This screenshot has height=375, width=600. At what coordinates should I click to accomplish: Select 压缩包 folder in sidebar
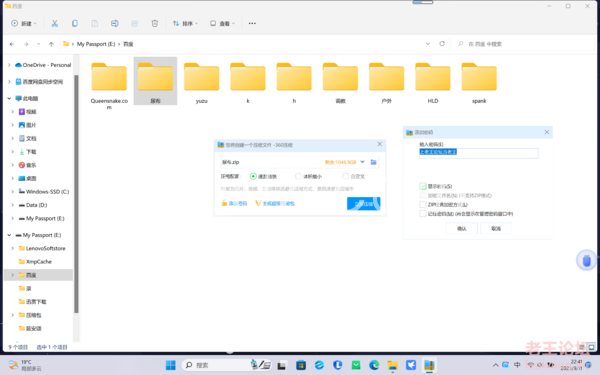pyautogui.click(x=33, y=315)
